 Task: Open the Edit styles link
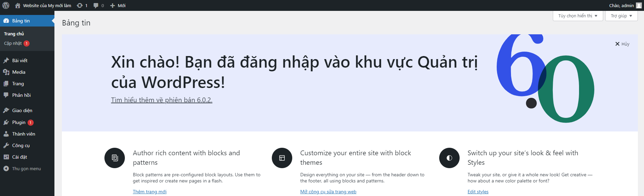[478, 192]
